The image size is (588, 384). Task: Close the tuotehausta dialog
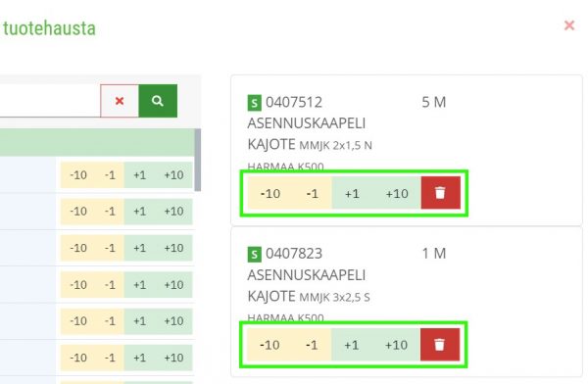coord(569,25)
